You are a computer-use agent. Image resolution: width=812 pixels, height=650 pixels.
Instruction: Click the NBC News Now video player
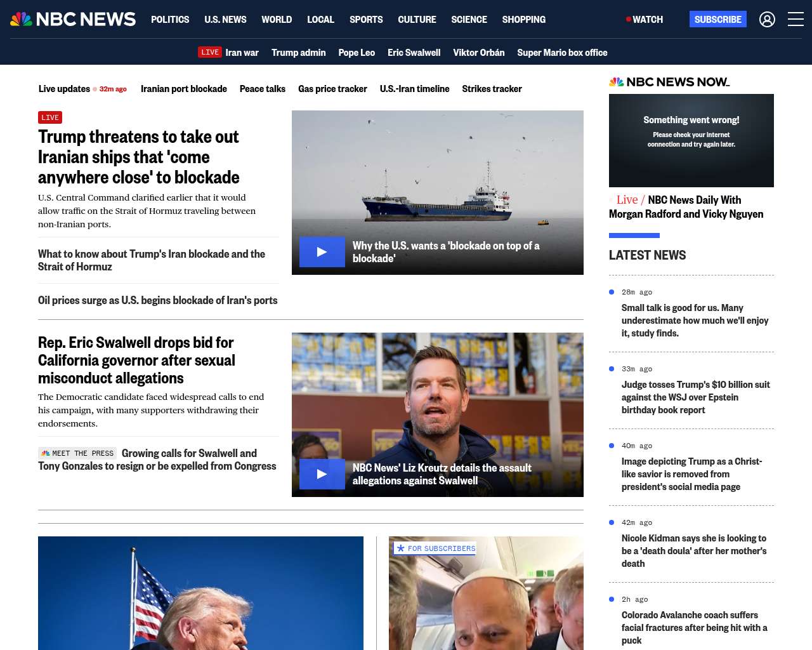click(691, 140)
